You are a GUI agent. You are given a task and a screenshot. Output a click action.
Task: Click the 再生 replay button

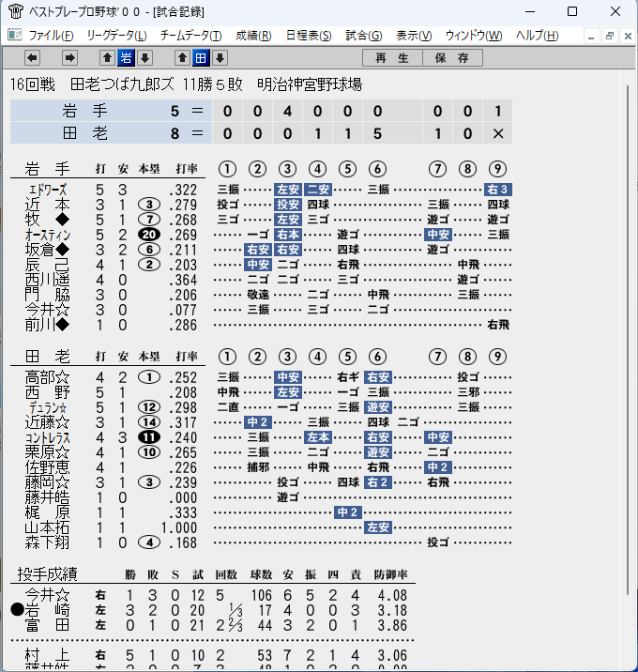pyautogui.click(x=392, y=58)
